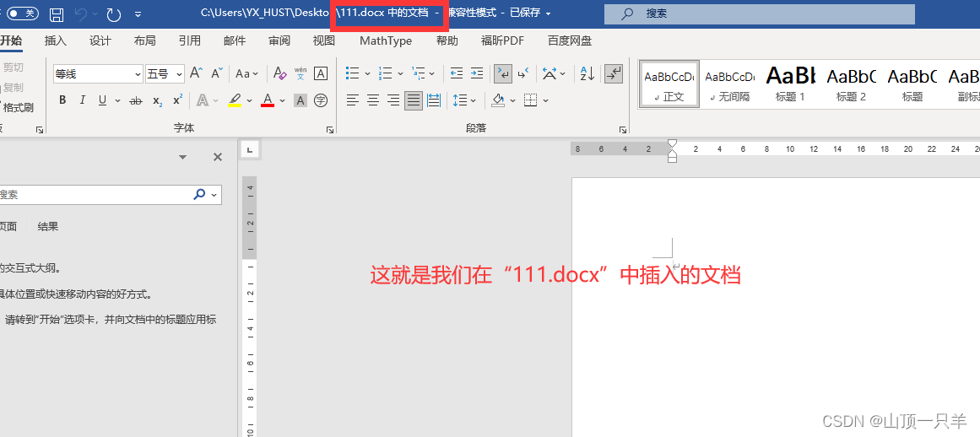Expand the multilevel list dropdown
Screen dimensions: 980x437
click(x=432, y=73)
